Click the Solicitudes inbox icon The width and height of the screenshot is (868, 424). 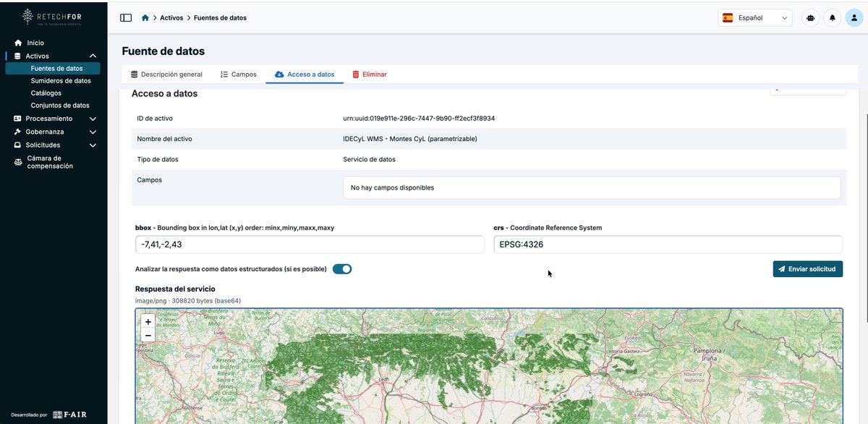tap(18, 145)
